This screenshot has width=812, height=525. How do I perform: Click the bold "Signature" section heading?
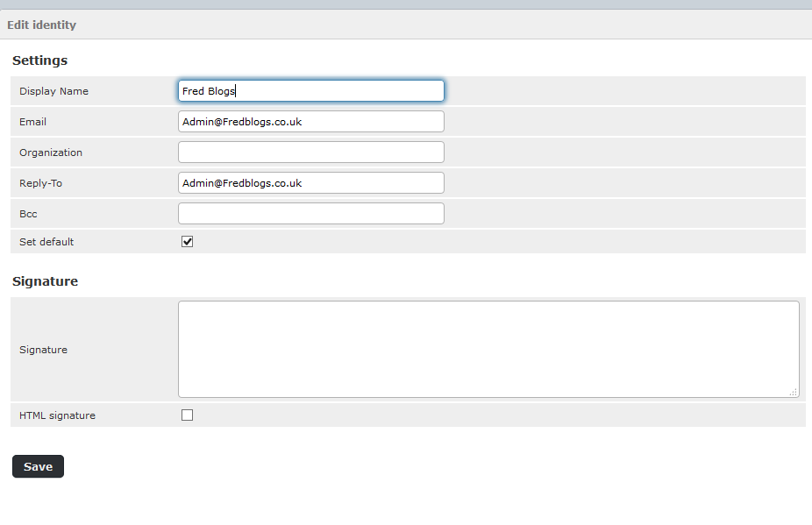[x=45, y=281]
